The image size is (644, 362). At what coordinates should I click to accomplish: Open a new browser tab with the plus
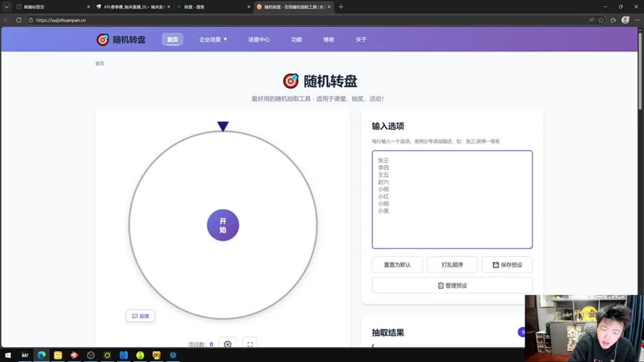tap(341, 7)
